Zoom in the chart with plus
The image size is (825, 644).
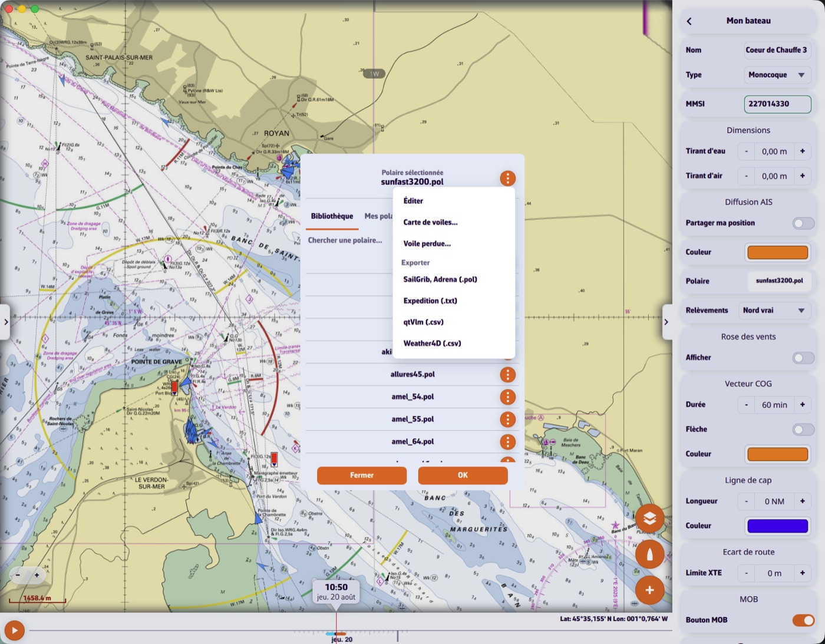(37, 575)
